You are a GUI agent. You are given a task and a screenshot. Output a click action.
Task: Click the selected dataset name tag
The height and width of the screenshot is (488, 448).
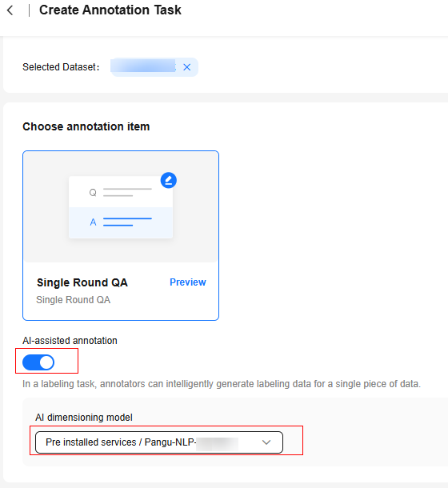click(154, 67)
